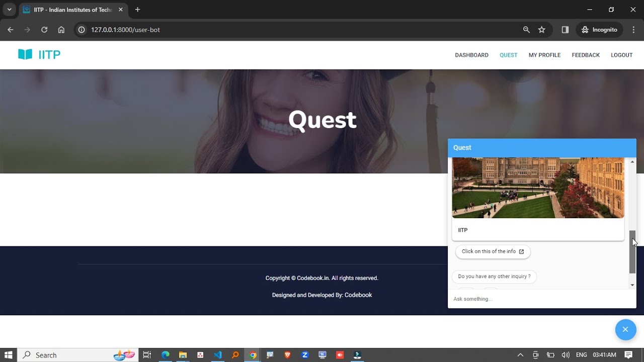Click the 03:41 AM taskbar clock
Screen dimensions: 644x362
(604, 355)
